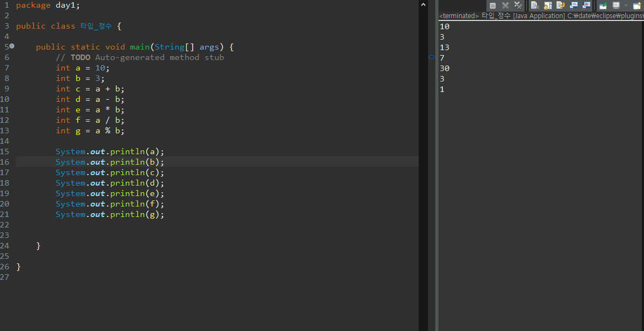The width and height of the screenshot is (644, 331).
Task: Click 'String' type in main's parameter list
Action: pos(169,47)
